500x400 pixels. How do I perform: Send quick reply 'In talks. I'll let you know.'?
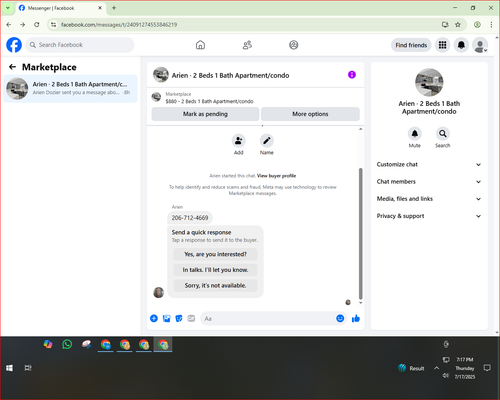pos(215,270)
